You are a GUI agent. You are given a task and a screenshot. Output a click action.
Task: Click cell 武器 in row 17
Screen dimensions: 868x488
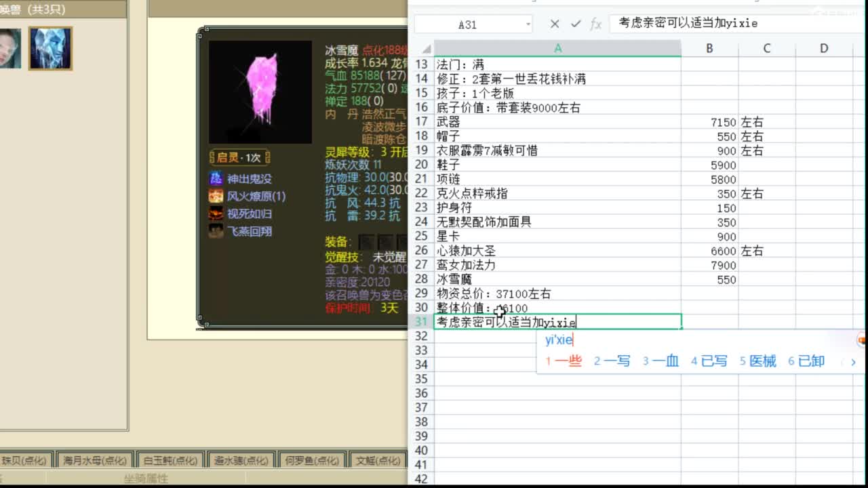click(557, 122)
